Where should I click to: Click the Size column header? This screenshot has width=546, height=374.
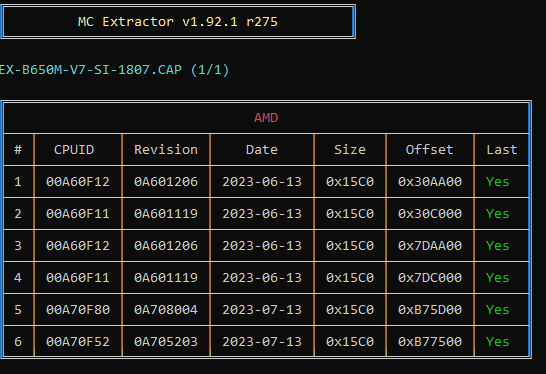point(350,150)
